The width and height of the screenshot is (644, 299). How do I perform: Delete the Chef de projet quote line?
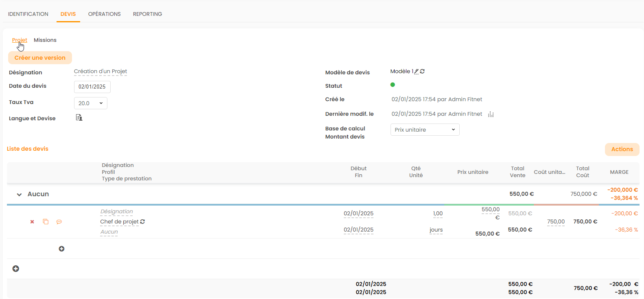(32, 222)
